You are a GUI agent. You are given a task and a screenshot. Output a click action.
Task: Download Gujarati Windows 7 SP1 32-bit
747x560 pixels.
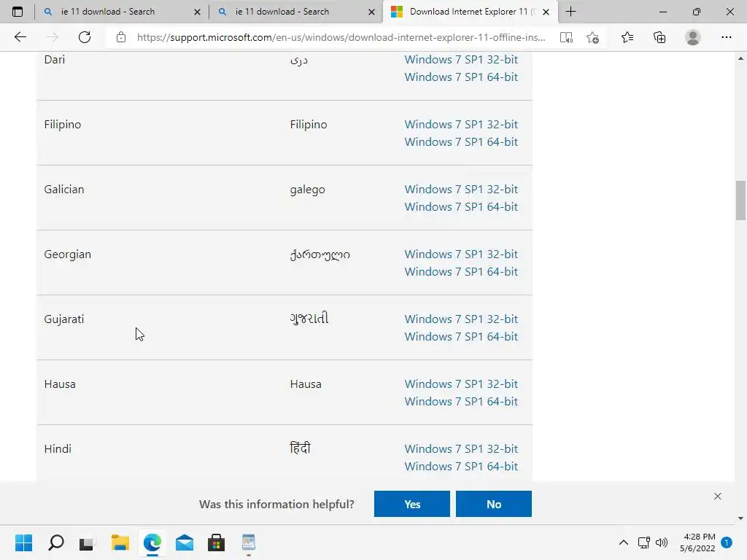point(461,319)
